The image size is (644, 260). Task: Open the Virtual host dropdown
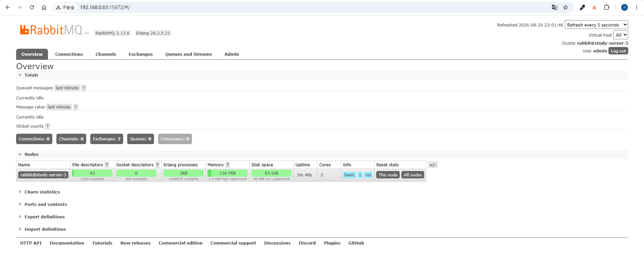621,35
